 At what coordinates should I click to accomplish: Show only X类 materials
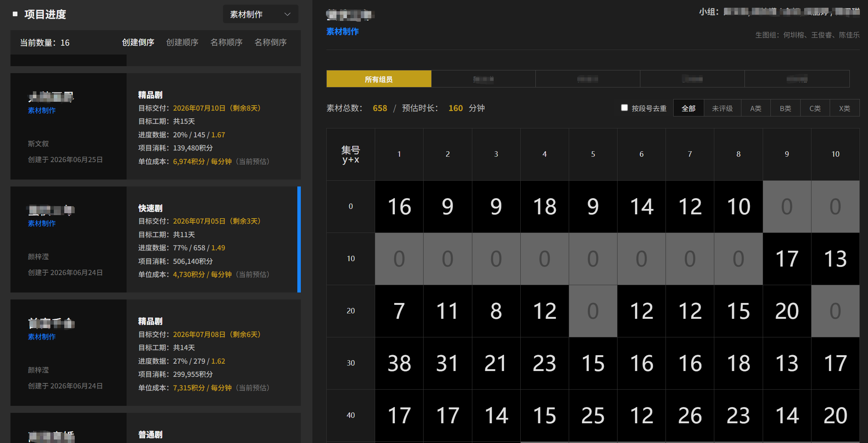coord(845,108)
